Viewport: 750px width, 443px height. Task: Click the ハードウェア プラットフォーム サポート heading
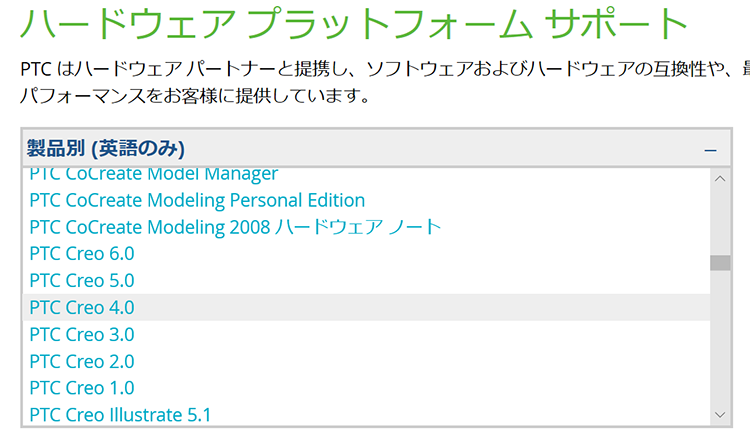[x=354, y=22]
